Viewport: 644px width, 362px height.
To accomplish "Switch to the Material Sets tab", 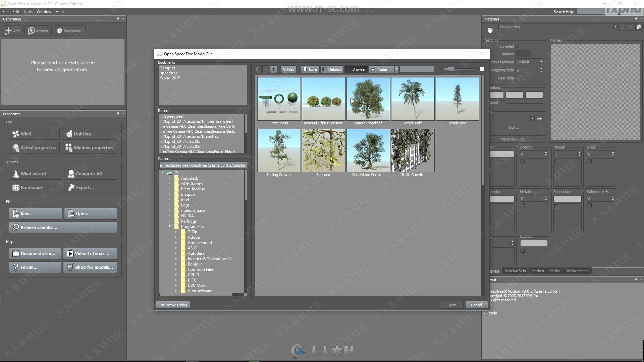I will click(515, 271).
